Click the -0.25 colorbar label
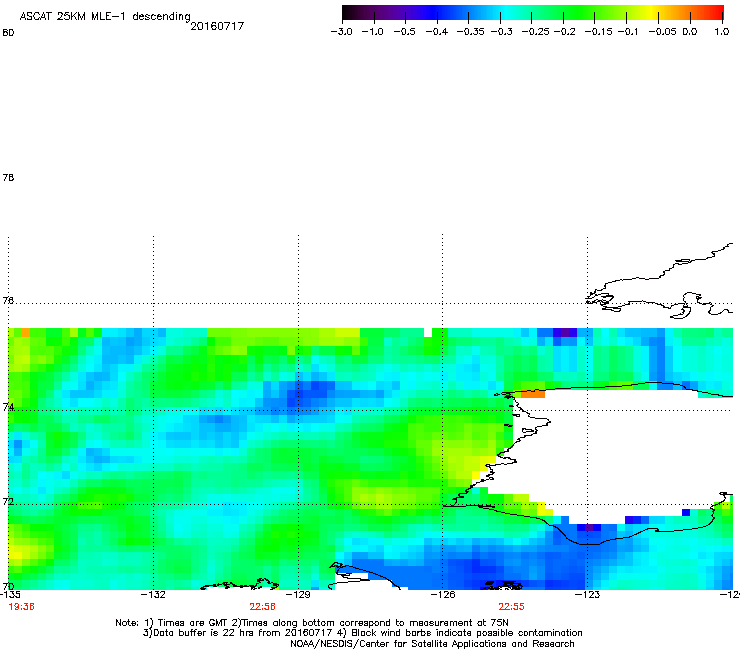Image resolution: width=740 pixels, height=650 pixels. 536,32
